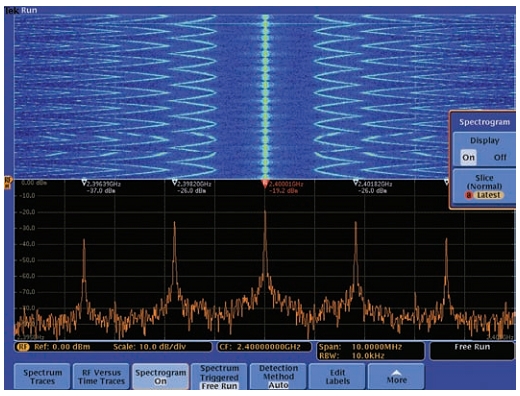
Task: Select the marker at 2.39639GHz
Action: click(x=84, y=183)
